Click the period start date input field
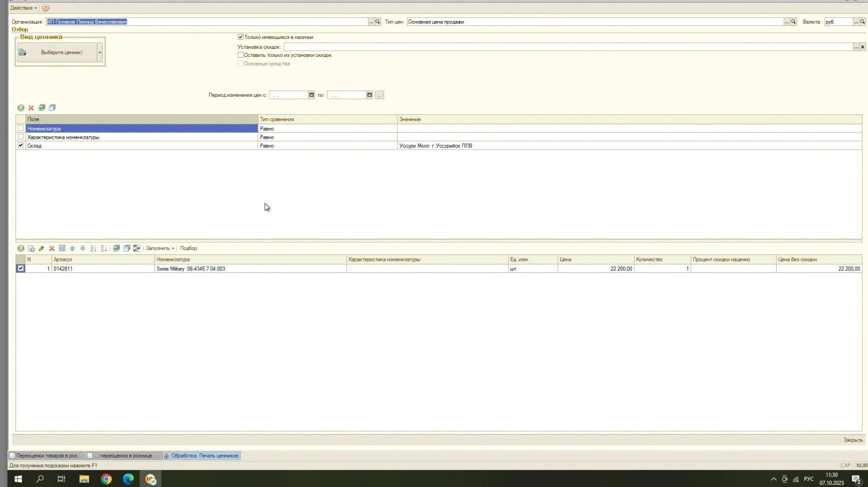 (x=289, y=95)
